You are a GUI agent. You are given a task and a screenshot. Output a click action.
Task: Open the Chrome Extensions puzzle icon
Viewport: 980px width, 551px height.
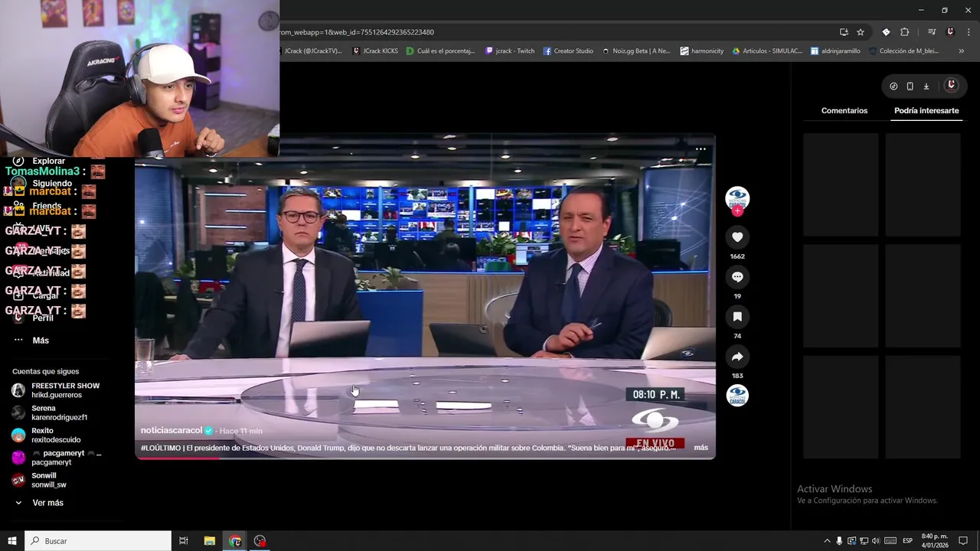pos(904,32)
